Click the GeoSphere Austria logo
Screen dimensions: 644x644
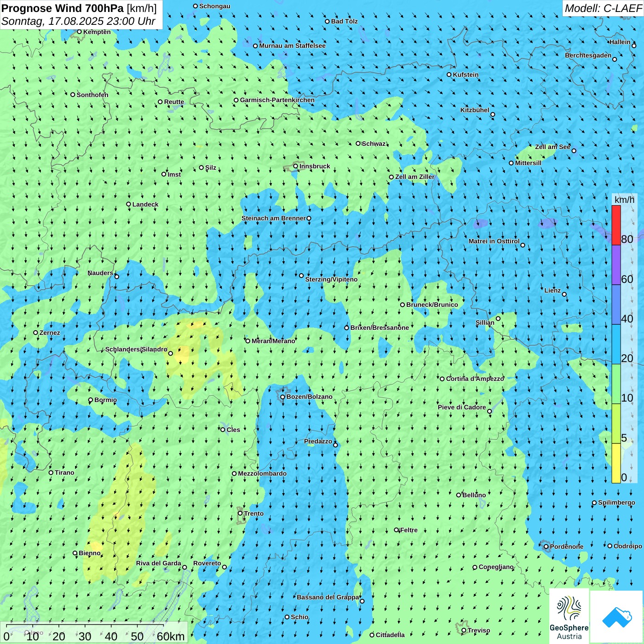[569, 617]
